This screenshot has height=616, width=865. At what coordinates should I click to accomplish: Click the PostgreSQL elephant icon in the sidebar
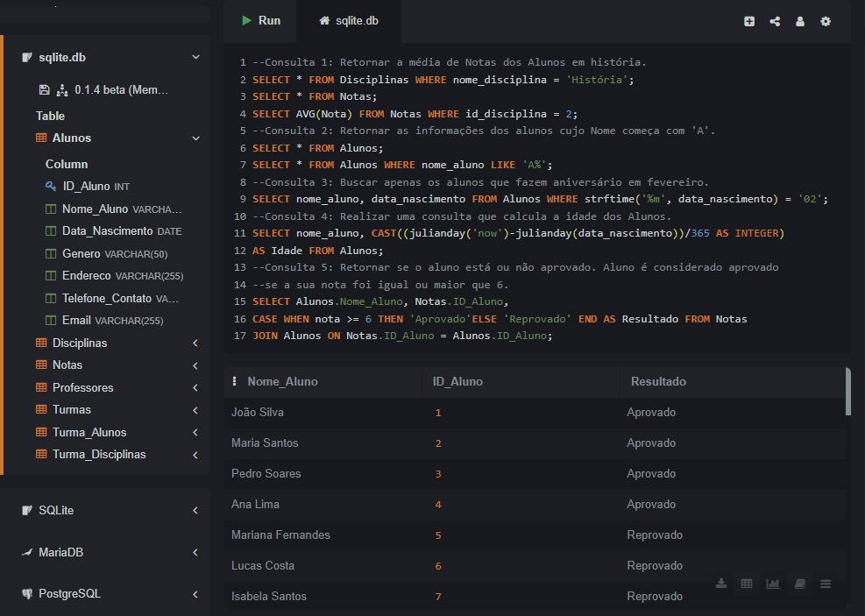[x=27, y=594]
